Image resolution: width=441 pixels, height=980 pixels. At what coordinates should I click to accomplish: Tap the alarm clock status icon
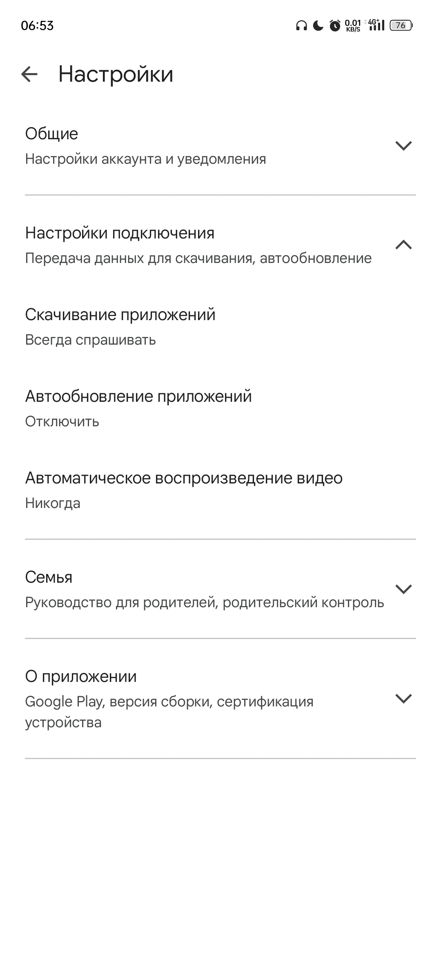click(335, 26)
